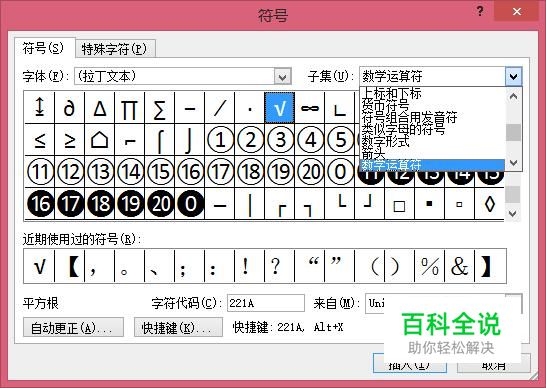Image resolution: width=546 pixels, height=388 pixels.
Task: Pick recently used square root symbol
Action: tap(39, 266)
